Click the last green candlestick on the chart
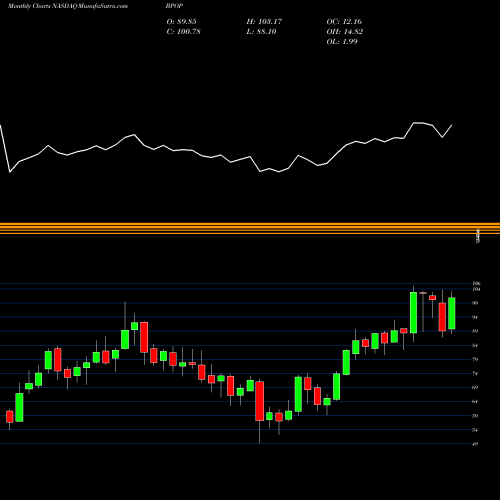The image size is (500, 500). 452,313
